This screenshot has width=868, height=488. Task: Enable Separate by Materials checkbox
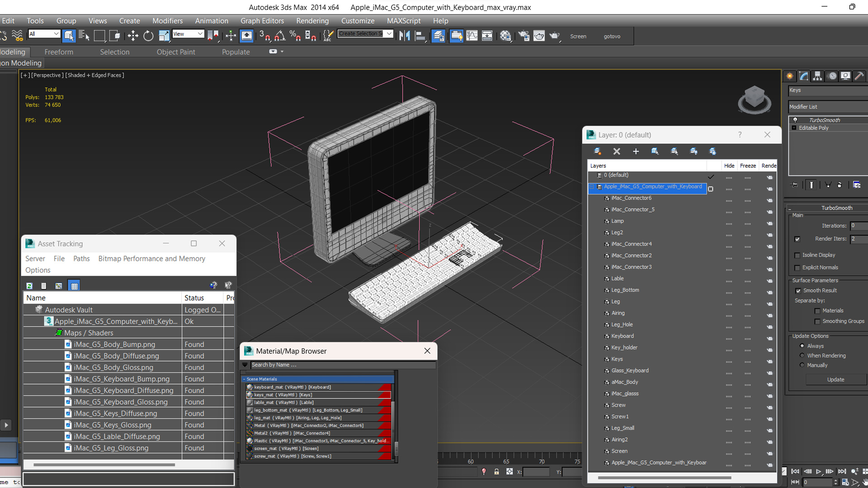[817, 311]
